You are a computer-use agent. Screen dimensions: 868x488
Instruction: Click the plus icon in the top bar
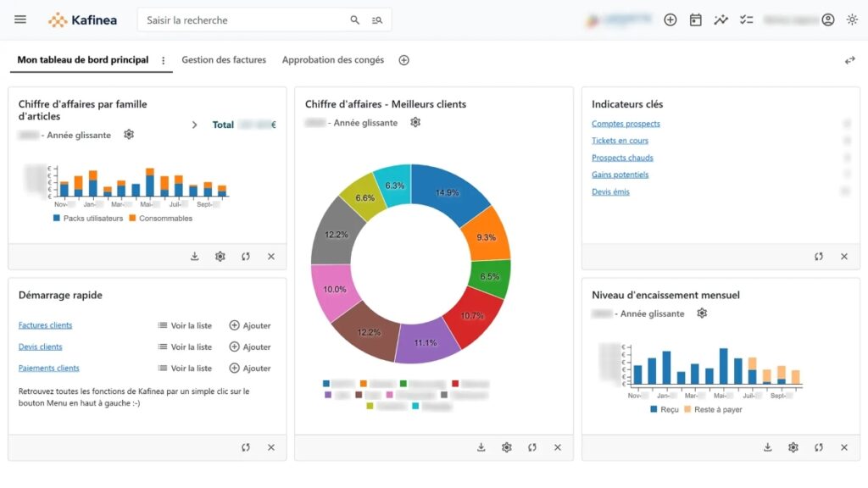[670, 19]
